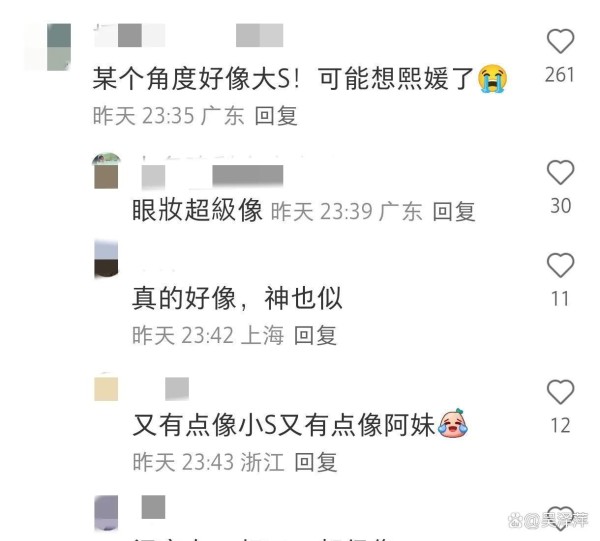
Task: Reply to the 23:35 广东 comment
Action: pos(276,116)
